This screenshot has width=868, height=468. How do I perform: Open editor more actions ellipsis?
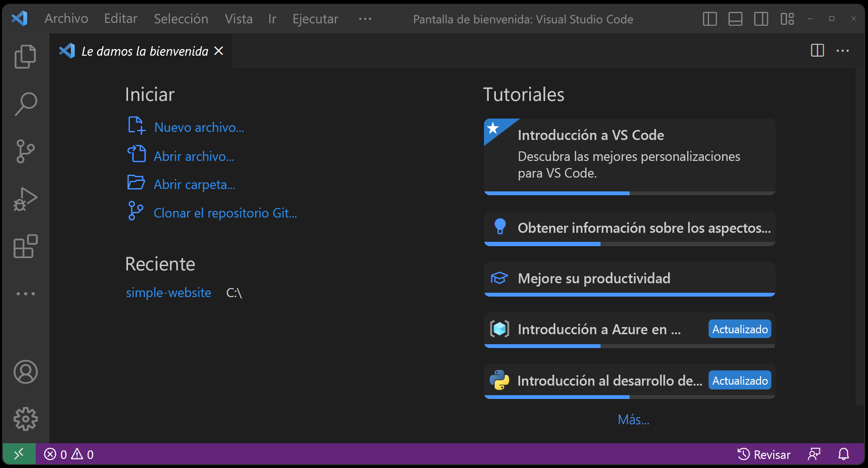(843, 50)
